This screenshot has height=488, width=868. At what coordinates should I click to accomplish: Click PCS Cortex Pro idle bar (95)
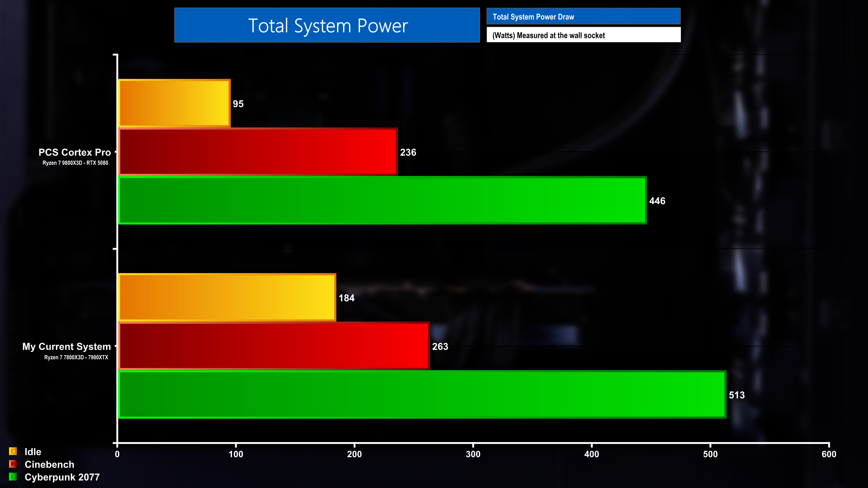click(x=174, y=103)
